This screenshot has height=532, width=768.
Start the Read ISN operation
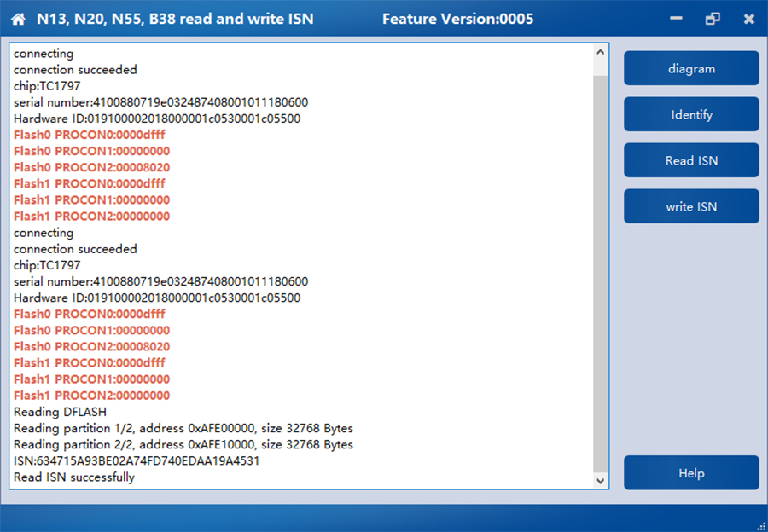click(691, 160)
